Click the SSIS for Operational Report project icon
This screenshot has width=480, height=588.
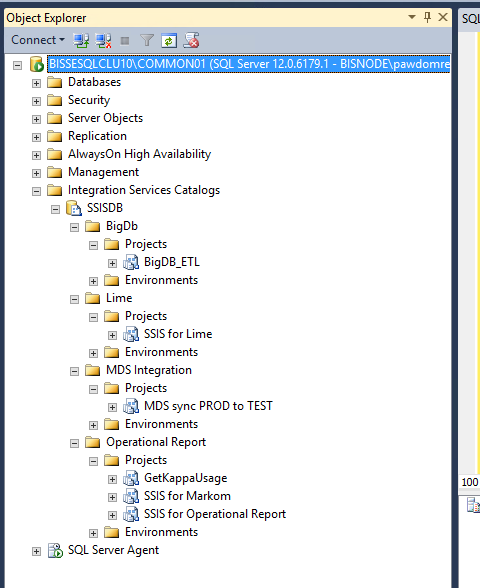click(x=131, y=514)
